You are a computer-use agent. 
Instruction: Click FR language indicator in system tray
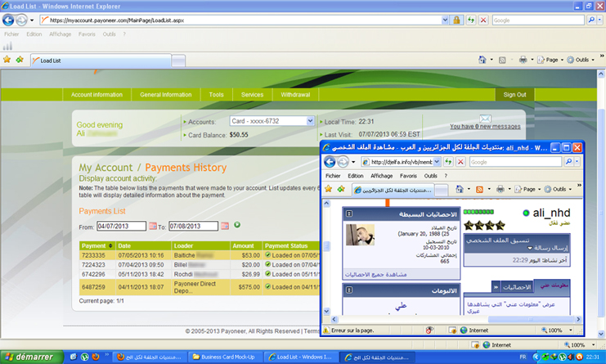coord(523,357)
